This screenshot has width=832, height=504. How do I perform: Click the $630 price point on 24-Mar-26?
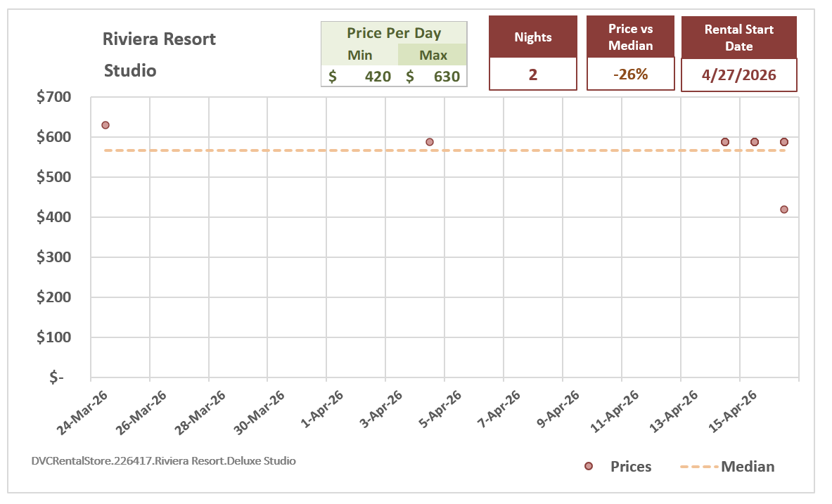105,125
